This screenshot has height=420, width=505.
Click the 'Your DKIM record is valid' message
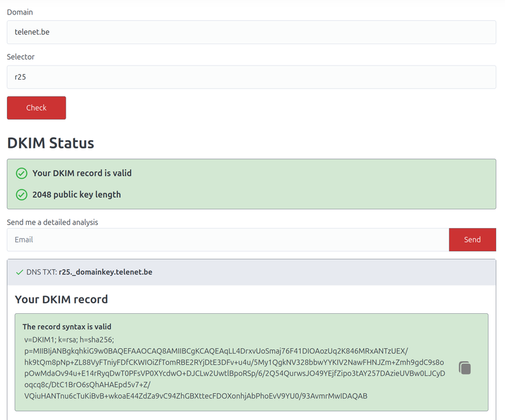[x=82, y=173]
